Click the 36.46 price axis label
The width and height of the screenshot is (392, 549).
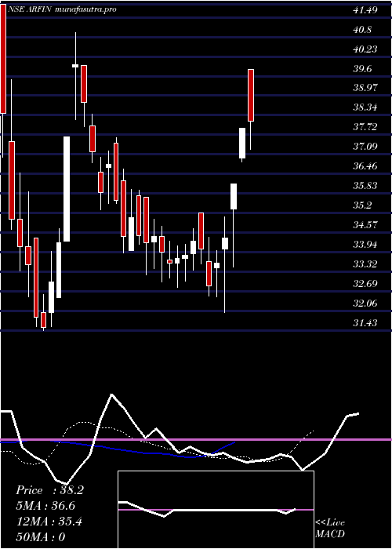(365, 166)
